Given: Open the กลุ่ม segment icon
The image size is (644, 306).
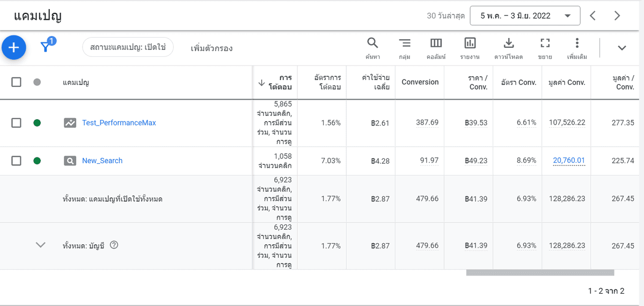Looking at the screenshot, I should click(405, 43).
